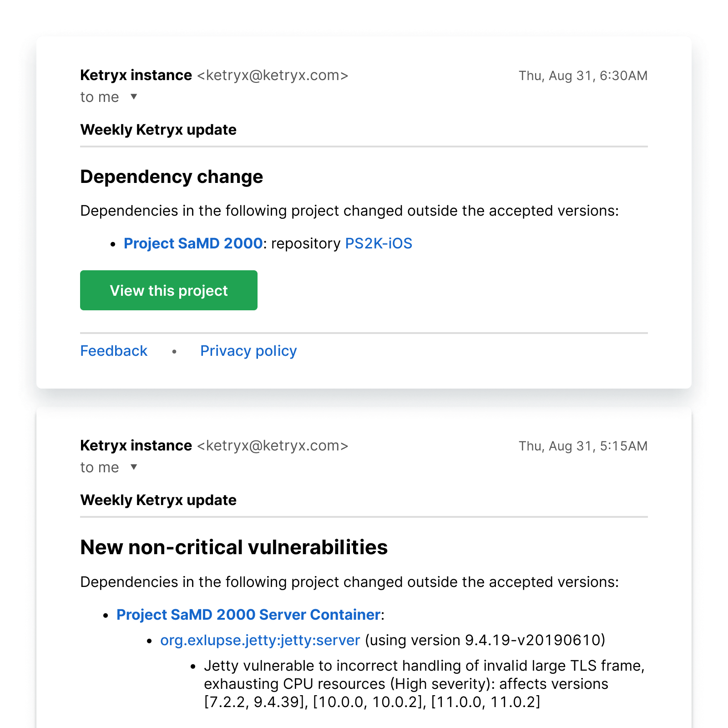Expand recipient details arrow in 5:15AM email
This screenshot has width=728, height=728.
pos(134,467)
